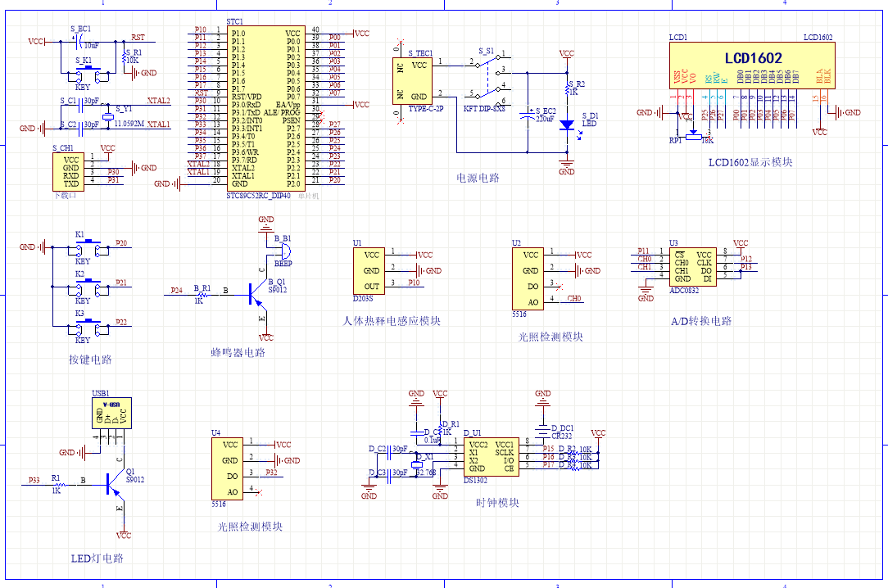
Task: Click the '时钟模块' section title
Action: (x=497, y=503)
